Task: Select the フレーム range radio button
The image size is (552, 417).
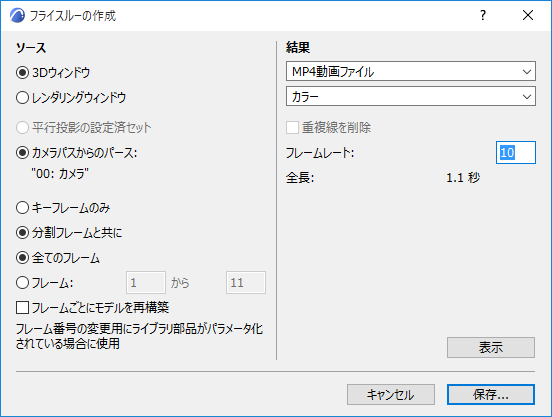Action: 23,283
